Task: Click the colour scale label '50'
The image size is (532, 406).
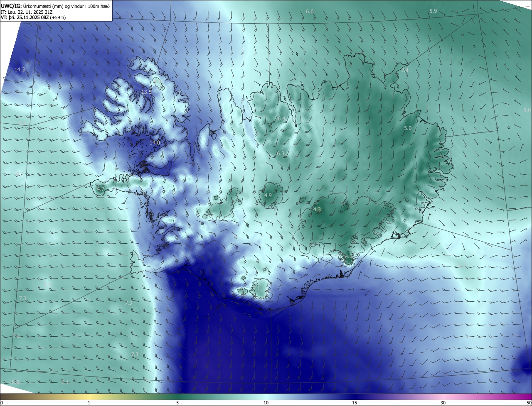Action: pyautogui.click(x=529, y=403)
